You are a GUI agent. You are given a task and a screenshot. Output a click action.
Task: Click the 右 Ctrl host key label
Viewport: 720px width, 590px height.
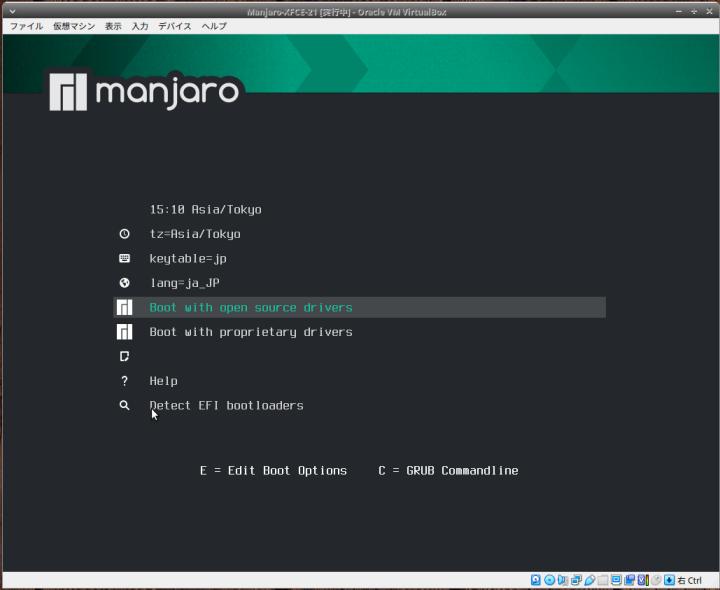coord(690,581)
